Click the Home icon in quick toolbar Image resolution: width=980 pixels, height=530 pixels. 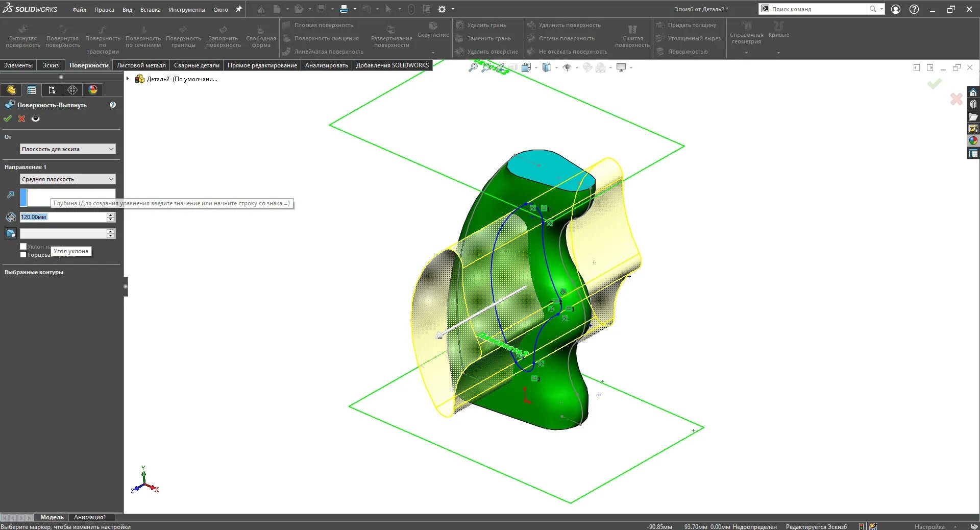(x=261, y=9)
